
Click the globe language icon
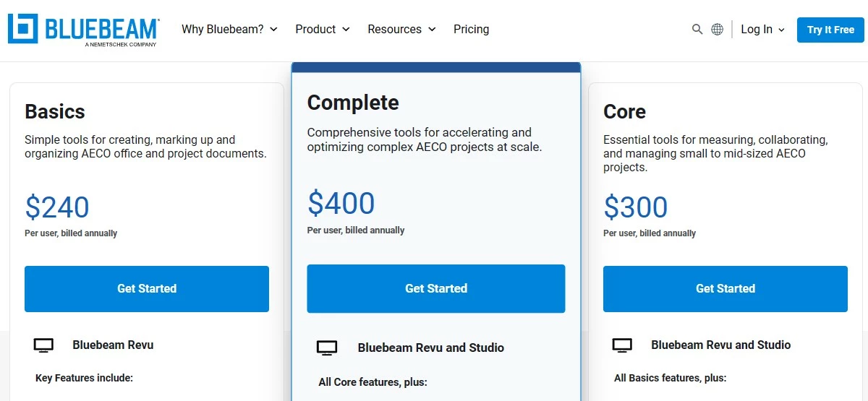tap(717, 30)
